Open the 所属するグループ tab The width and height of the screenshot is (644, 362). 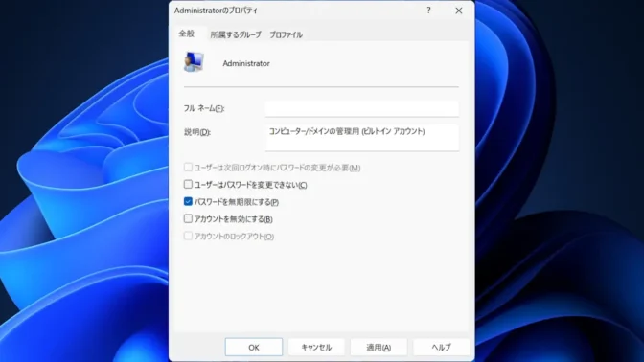coord(236,34)
